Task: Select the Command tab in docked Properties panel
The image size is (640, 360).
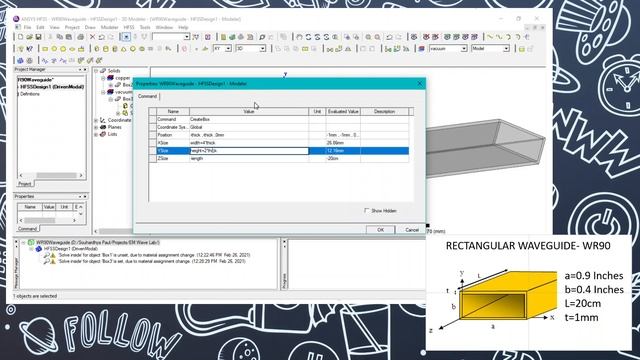Action: pos(27,229)
